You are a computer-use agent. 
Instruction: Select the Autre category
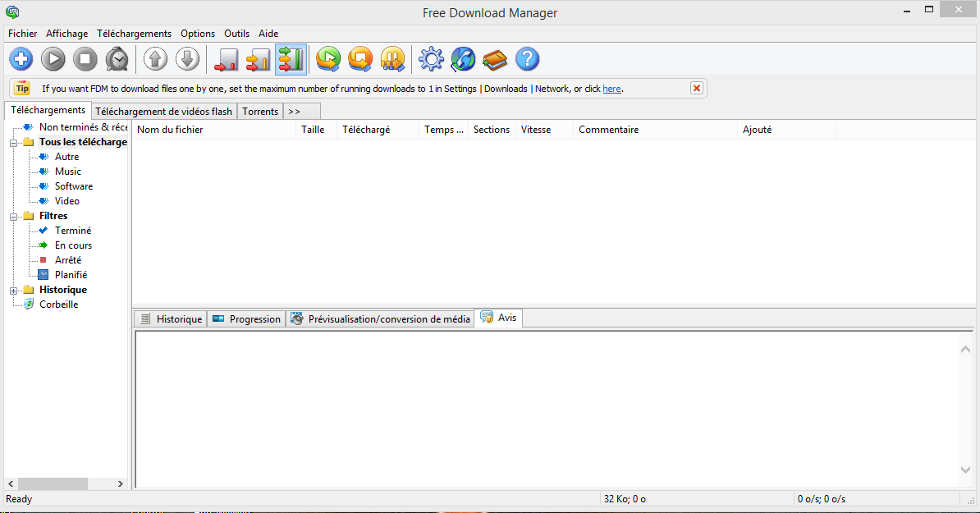click(x=66, y=157)
